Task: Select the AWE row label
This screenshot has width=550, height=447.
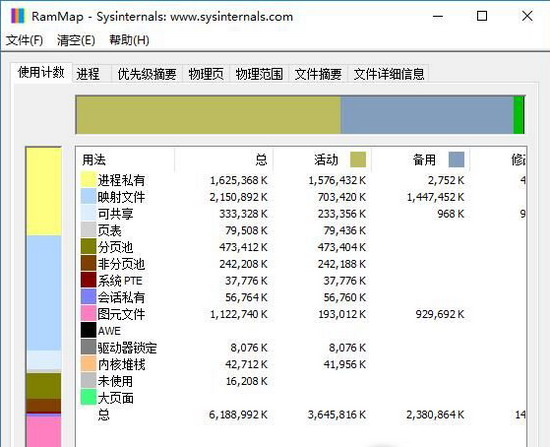Action: 109,331
